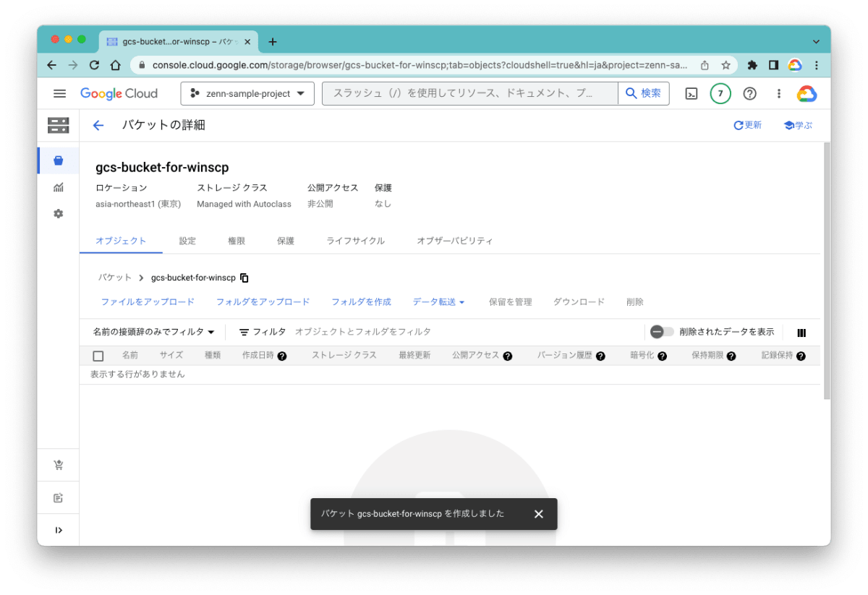Screen dimensions: 868x595
Task: Click フォルダをアップロード button
Action: (x=263, y=302)
